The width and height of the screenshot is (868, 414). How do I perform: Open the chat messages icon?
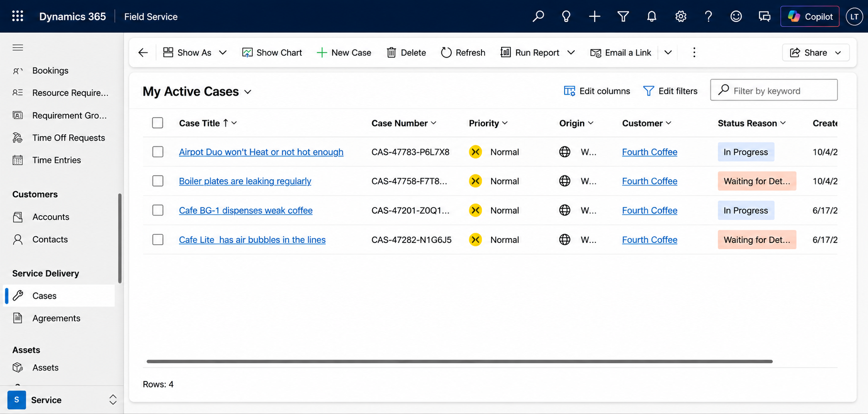click(x=764, y=16)
